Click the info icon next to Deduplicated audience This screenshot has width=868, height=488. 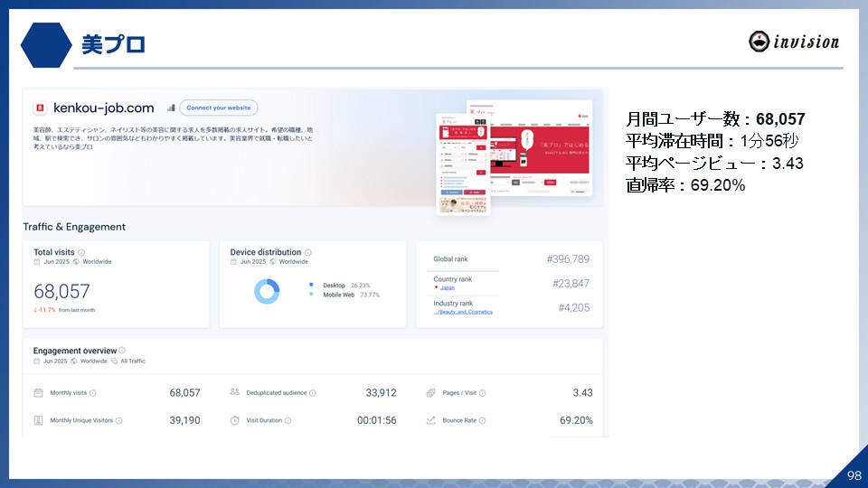[312, 393]
